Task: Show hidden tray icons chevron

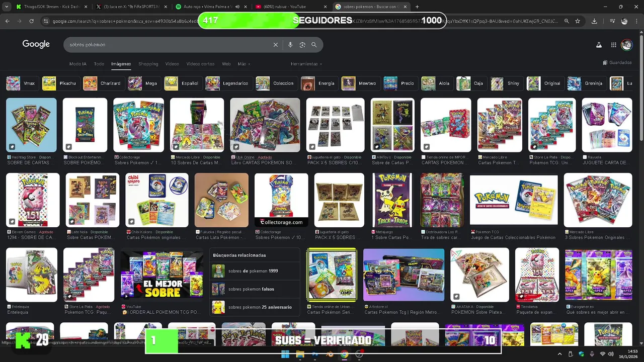Action: 559,354
